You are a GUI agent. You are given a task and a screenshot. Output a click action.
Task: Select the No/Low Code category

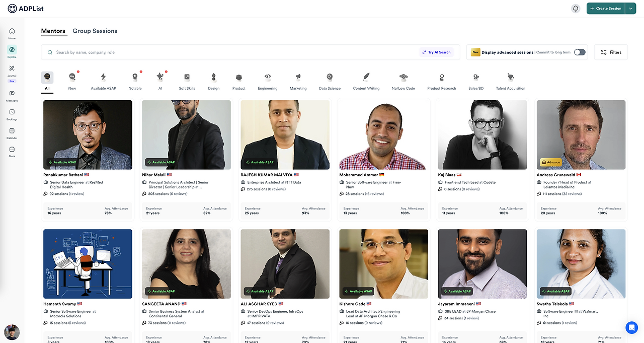(404, 81)
